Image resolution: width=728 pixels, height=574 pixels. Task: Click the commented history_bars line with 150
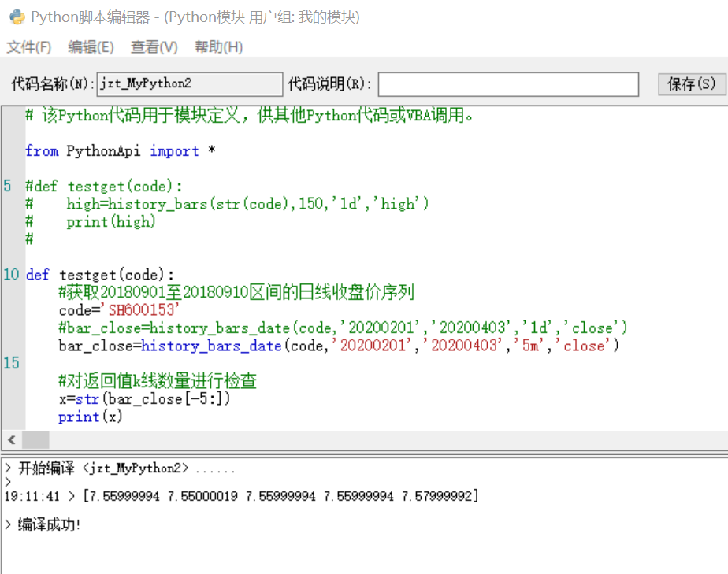point(227,204)
